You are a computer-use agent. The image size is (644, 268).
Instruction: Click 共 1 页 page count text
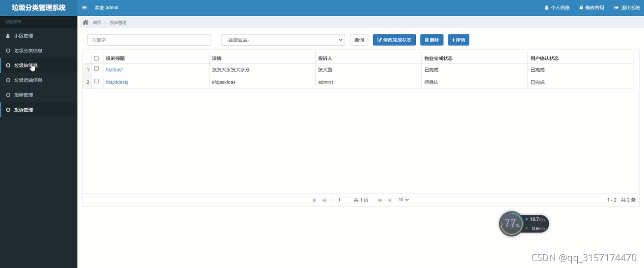pos(361,200)
